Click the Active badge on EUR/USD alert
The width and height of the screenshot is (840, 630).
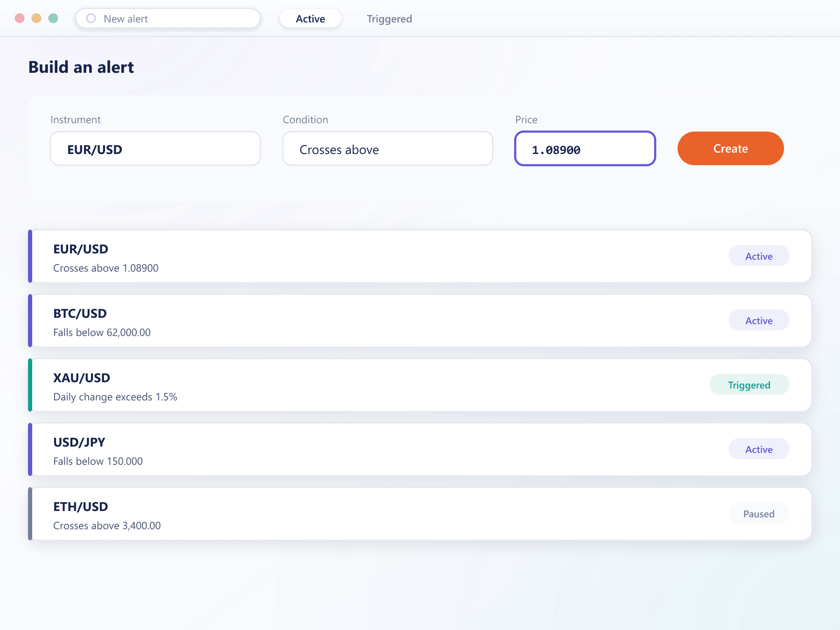tap(759, 256)
